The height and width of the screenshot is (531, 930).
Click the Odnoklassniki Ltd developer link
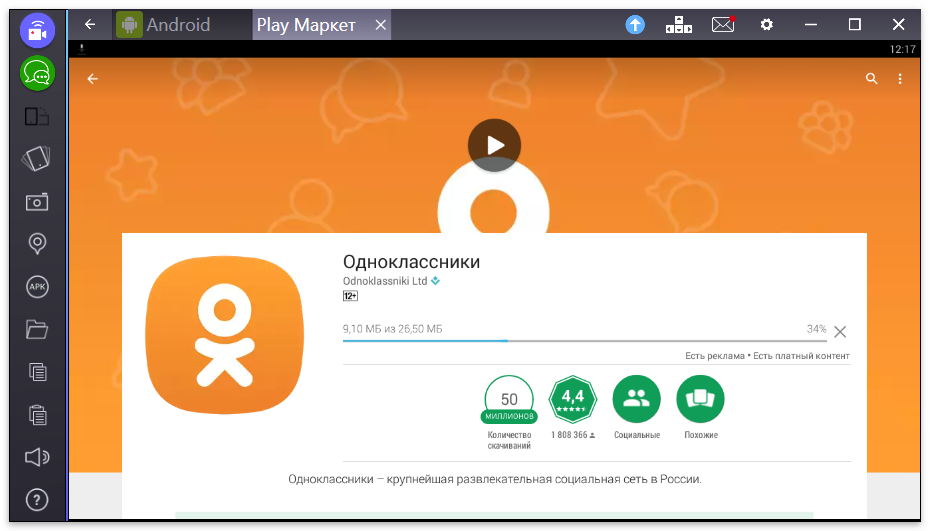385,281
